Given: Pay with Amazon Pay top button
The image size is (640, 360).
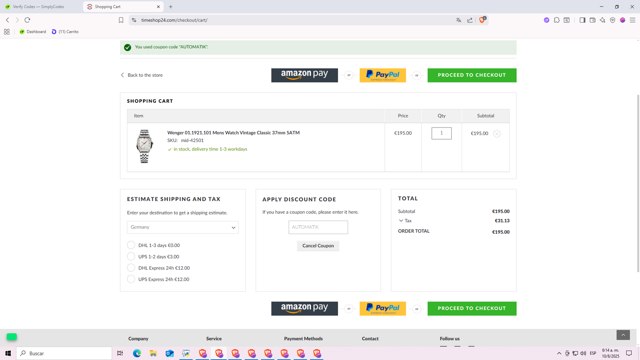Looking at the screenshot, I should [x=304, y=75].
